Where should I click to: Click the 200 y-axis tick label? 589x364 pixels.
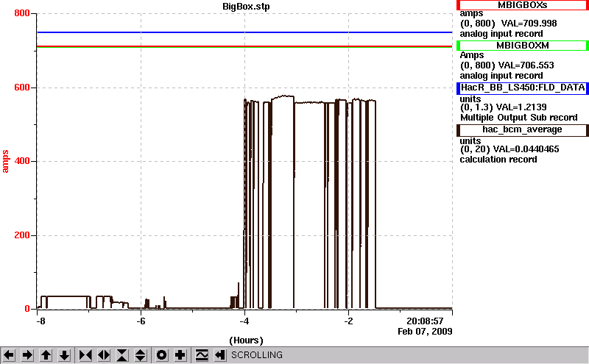[22, 235]
